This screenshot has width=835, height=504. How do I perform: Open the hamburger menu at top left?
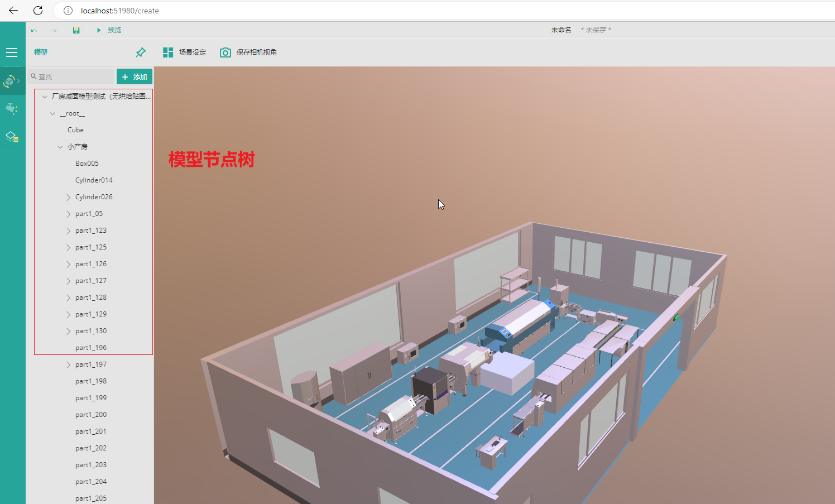(x=12, y=52)
